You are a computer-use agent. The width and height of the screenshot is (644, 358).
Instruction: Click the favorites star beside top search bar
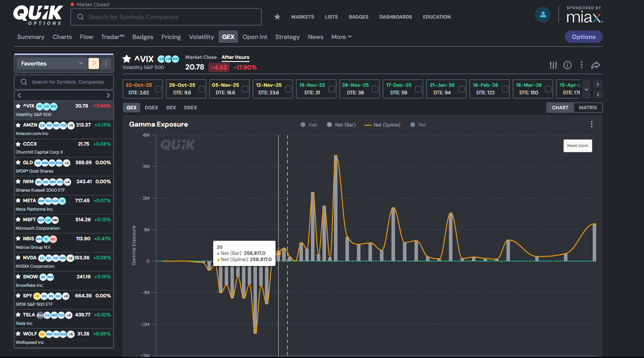277,17
